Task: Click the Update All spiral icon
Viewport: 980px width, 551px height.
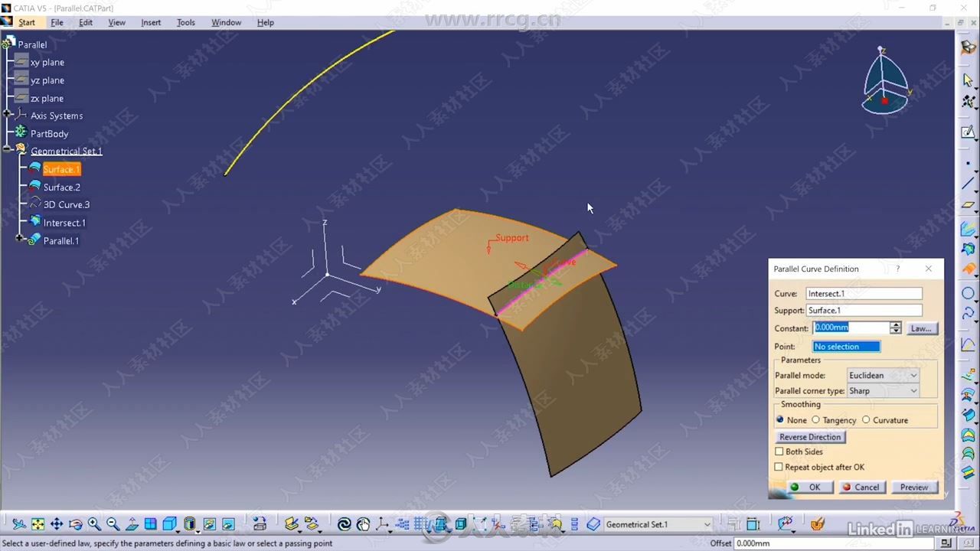Action: [345, 524]
